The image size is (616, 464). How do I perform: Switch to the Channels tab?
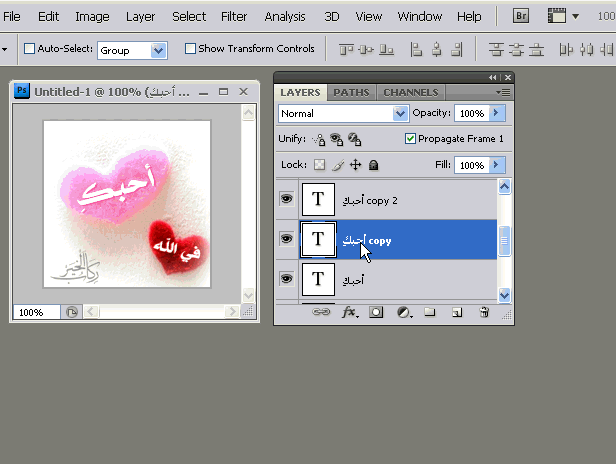click(410, 92)
